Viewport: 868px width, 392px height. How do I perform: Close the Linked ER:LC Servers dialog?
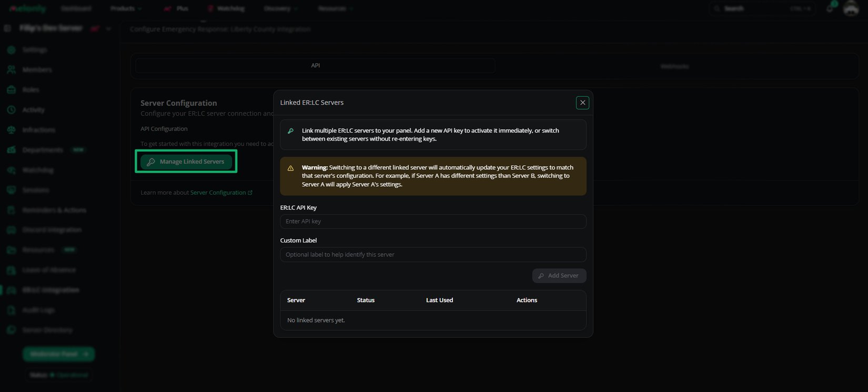point(582,103)
